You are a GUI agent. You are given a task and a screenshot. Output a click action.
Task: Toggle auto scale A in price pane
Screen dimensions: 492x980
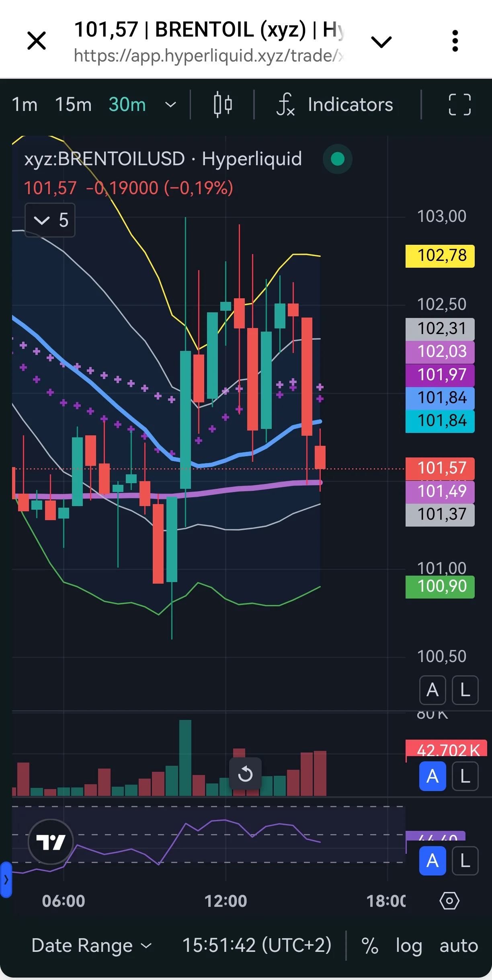pyautogui.click(x=433, y=690)
